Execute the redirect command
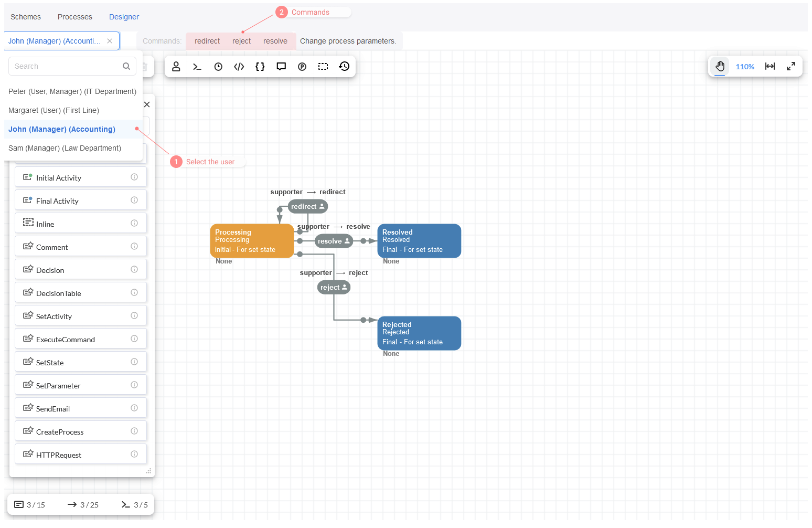Viewport: 812px width, 528px height. pos(207,41)
